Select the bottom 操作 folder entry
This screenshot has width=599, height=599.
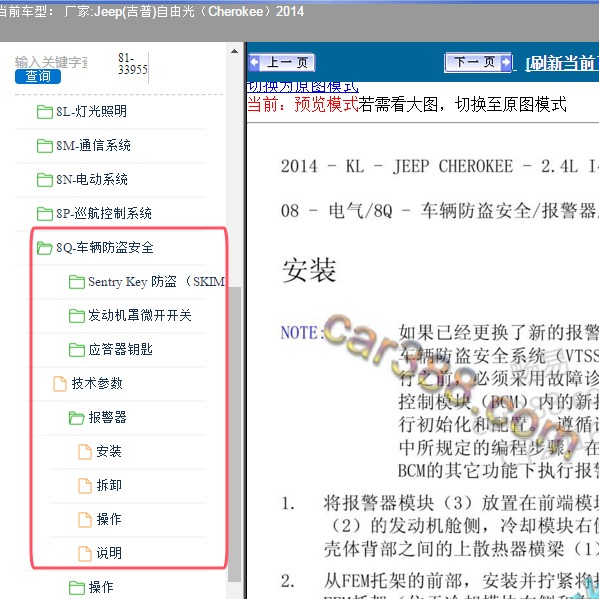pyautogui.click(x=101, y=587)
